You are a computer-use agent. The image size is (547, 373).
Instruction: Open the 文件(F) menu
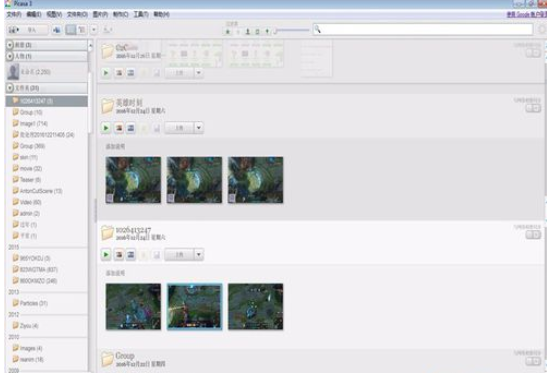coord(14,15)
